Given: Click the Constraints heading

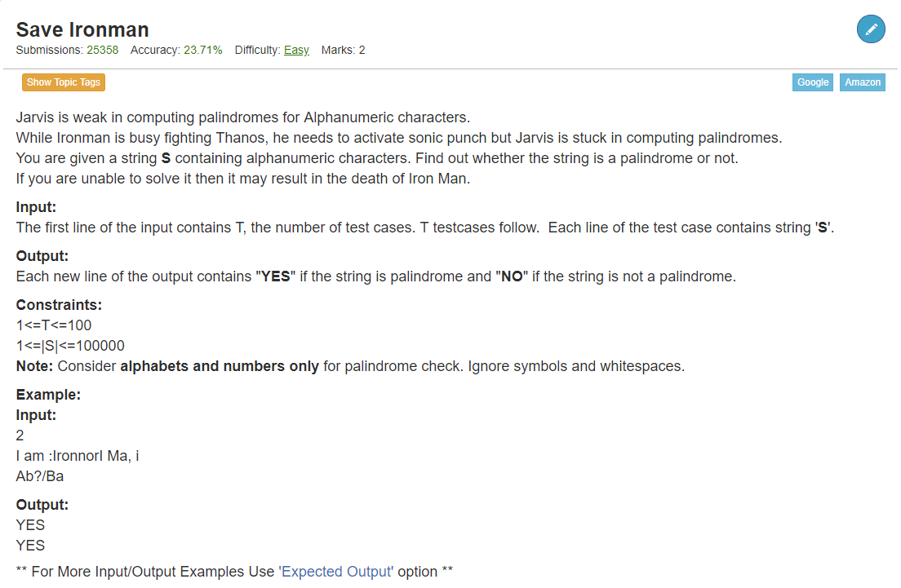Looking at the screenshot, I should 59,305.
